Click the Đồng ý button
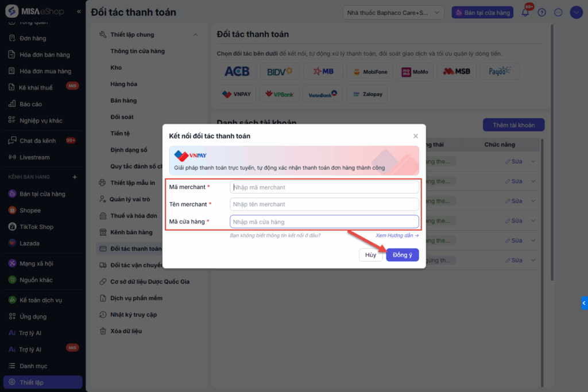 (x=402, y=255)
